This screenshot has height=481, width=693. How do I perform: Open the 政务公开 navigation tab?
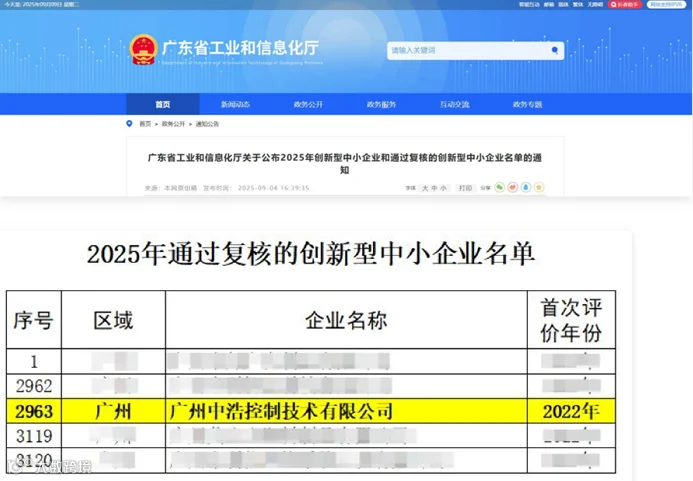[308, 104]
